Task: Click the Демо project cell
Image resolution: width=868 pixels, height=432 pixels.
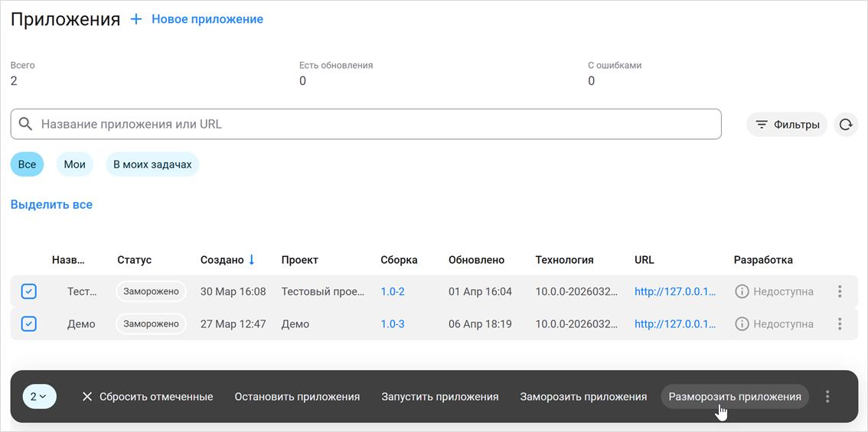Action: (295, 324)
